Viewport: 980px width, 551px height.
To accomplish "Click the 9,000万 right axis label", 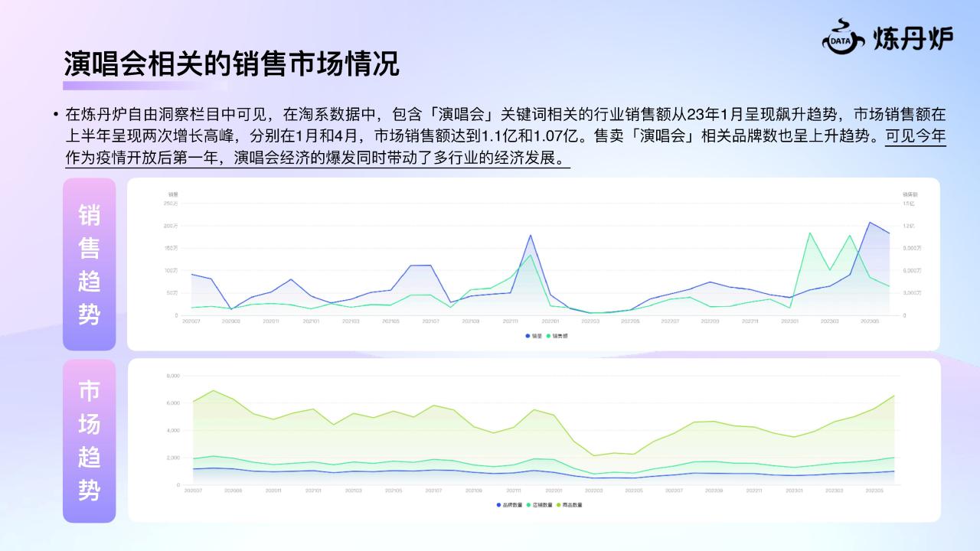I will 911,248.
